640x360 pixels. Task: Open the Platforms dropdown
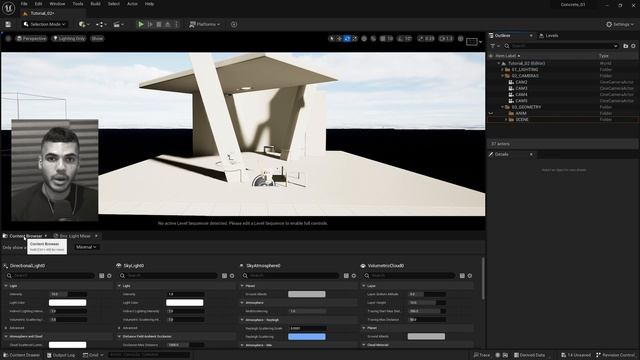[204, 24]
